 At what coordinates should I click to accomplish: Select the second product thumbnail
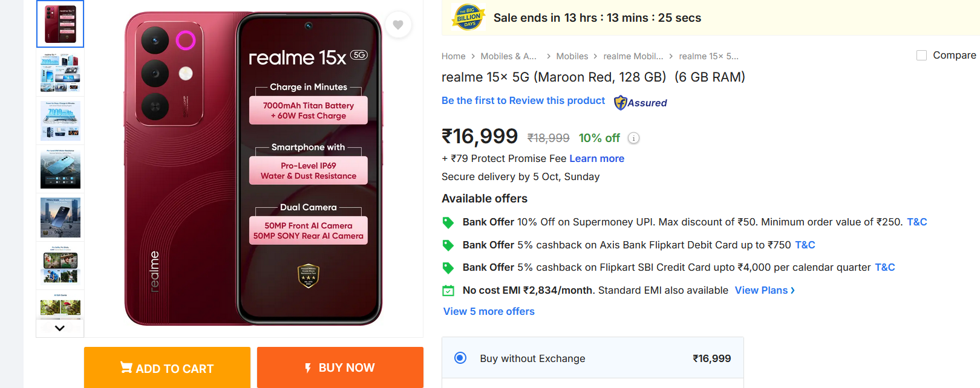click(x=60, y=72)
